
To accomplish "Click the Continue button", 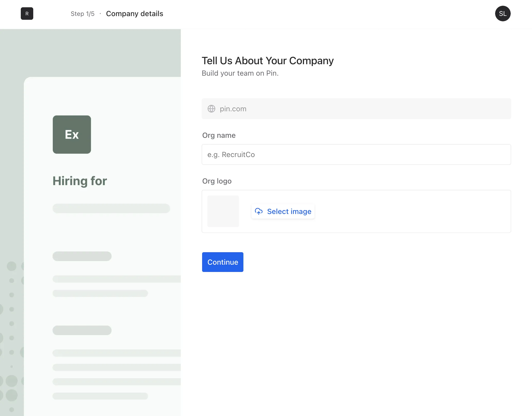I will click(223, 262).
